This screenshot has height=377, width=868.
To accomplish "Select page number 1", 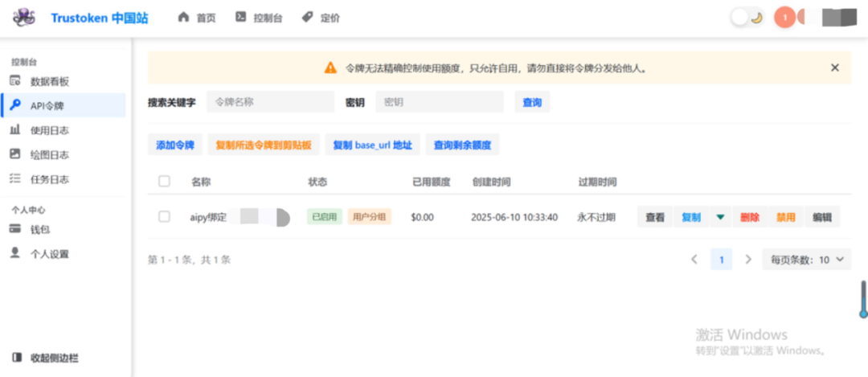I will 721,259.
